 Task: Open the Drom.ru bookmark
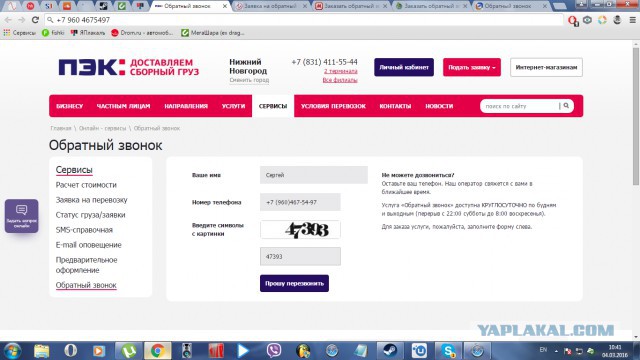tap(142, 33)
